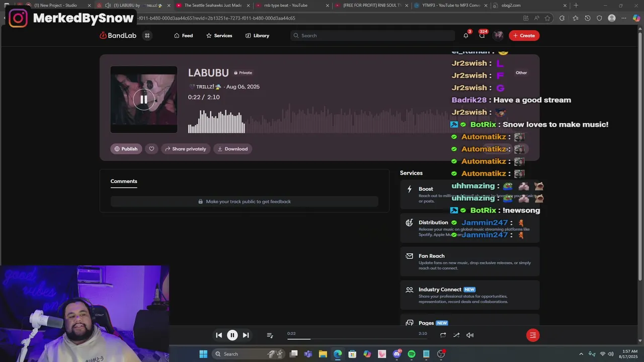
Task: Open the Industry Connect service
Action: 470,295
